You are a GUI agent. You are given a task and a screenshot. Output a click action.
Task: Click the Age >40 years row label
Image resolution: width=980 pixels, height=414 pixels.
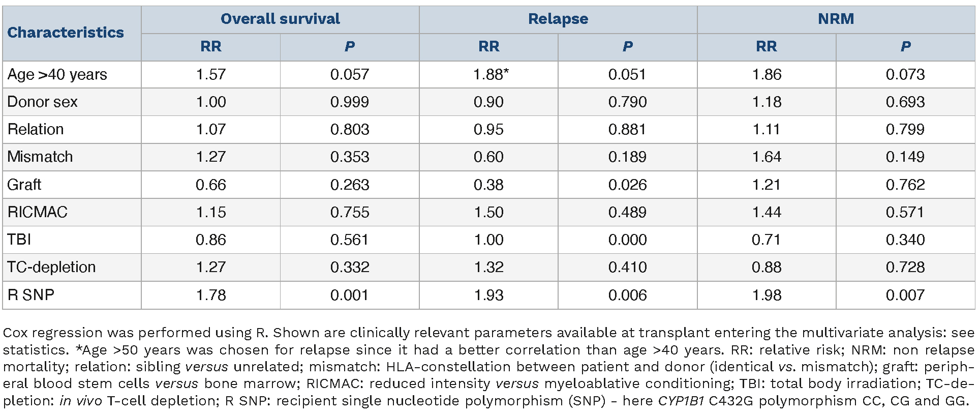57,75
